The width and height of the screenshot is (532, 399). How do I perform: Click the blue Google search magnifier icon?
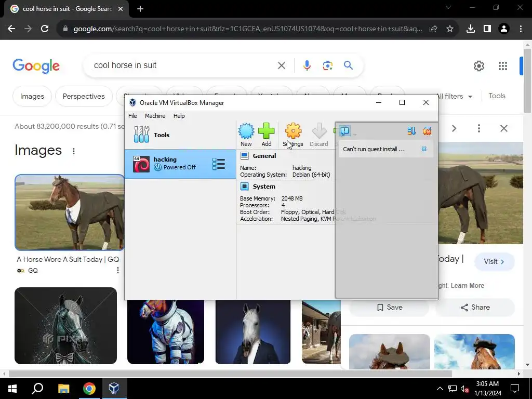tap(348, 65)
